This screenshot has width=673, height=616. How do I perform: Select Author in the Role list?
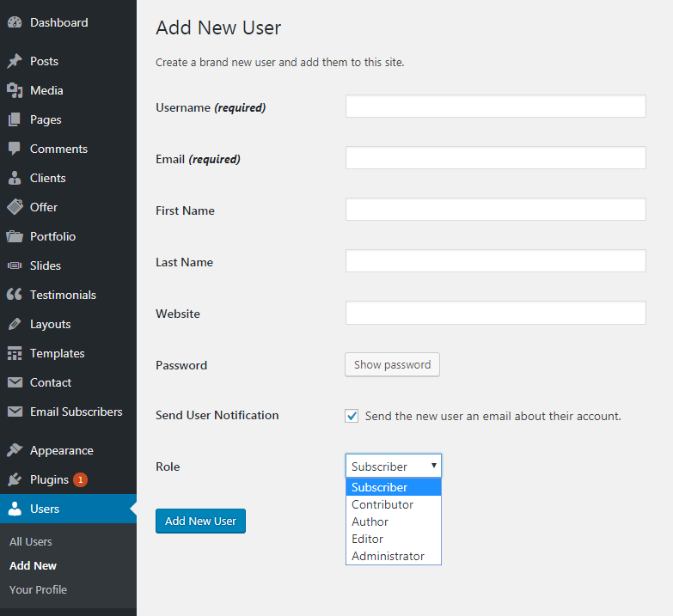coord(393,521)
